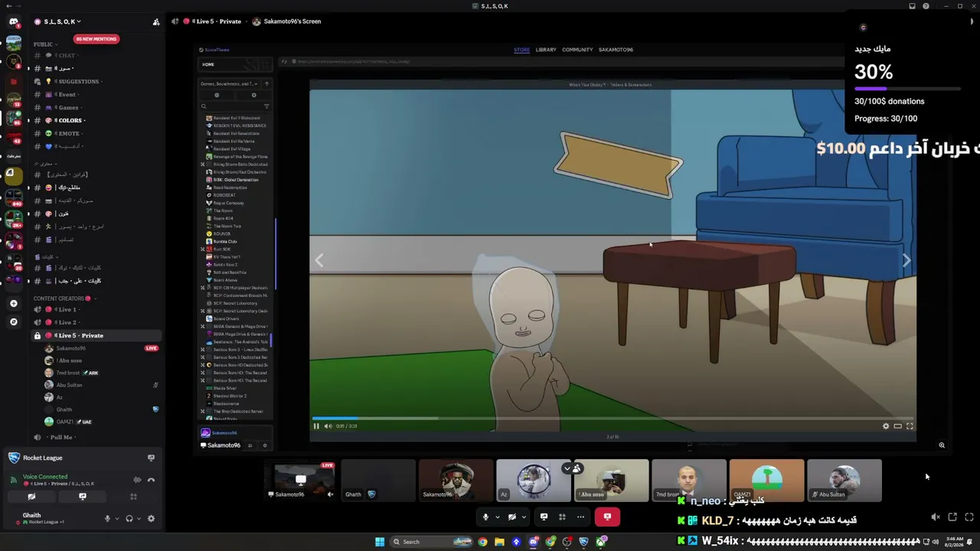
Task: Share your screen from the call control bar
Action: click(544, 517)
